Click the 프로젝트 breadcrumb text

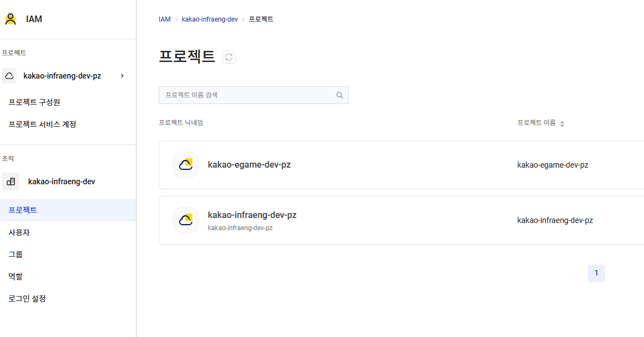point(261,19)
